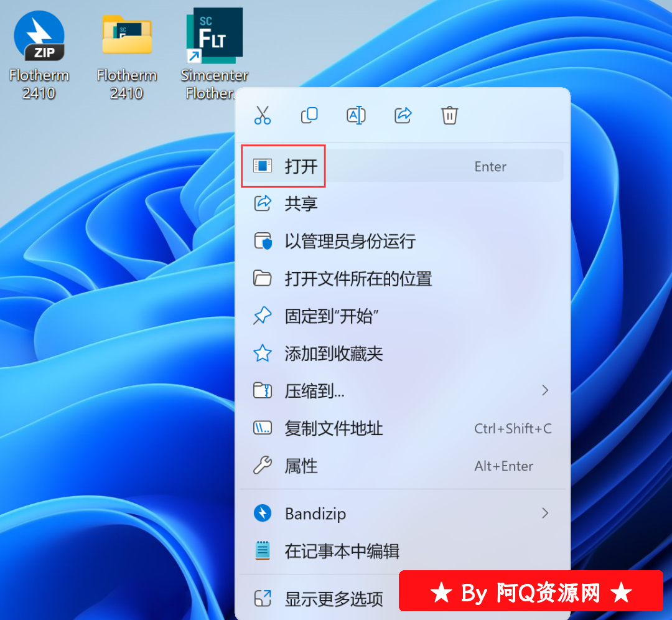Select the Simcenter Flotherm shortcut icon

(215, 35)
